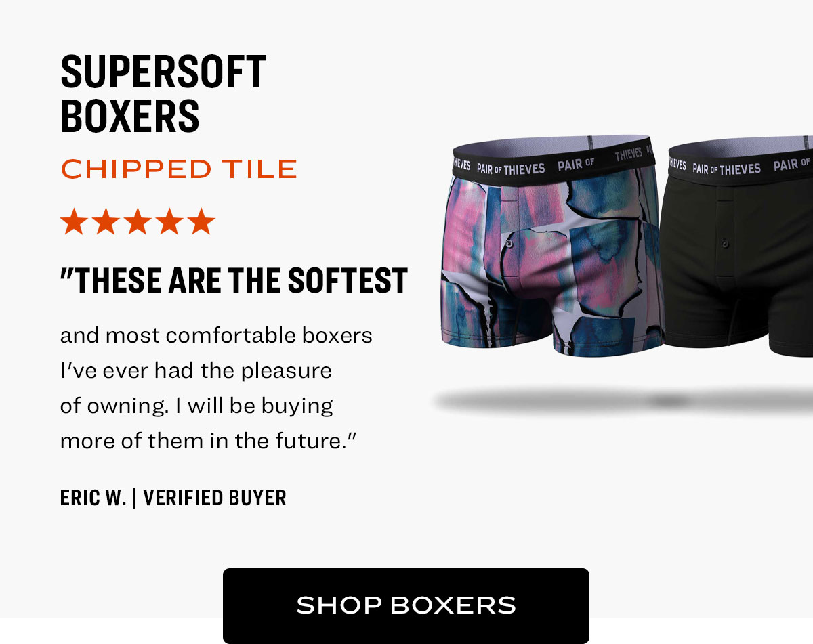Click the third star in the rating
The width and height of the screenshot is (813, 644).
click(138, 221)
